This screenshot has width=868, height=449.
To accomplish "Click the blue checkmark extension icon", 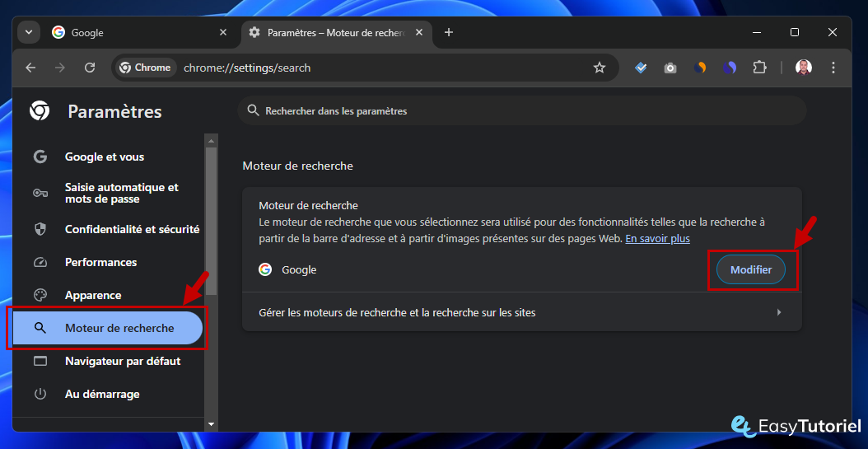I will pyautogui.click(x=641, y=68).
